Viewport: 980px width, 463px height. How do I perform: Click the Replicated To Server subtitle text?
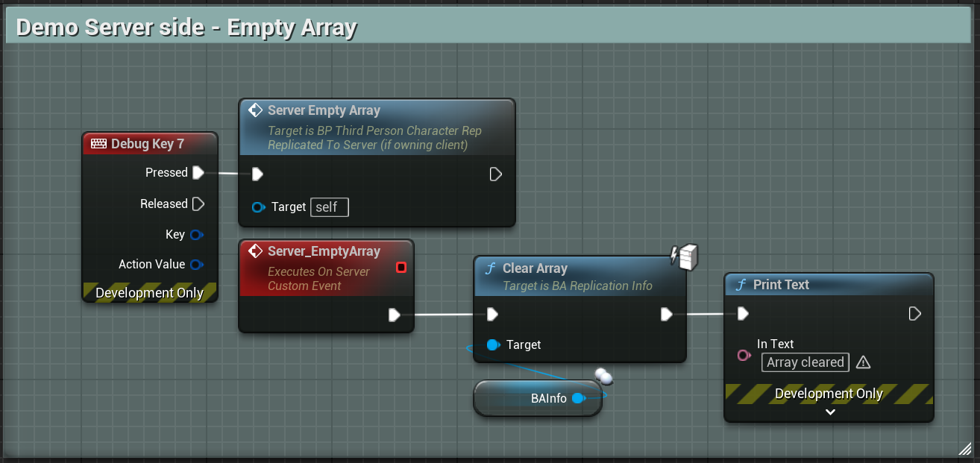(368, 145)
